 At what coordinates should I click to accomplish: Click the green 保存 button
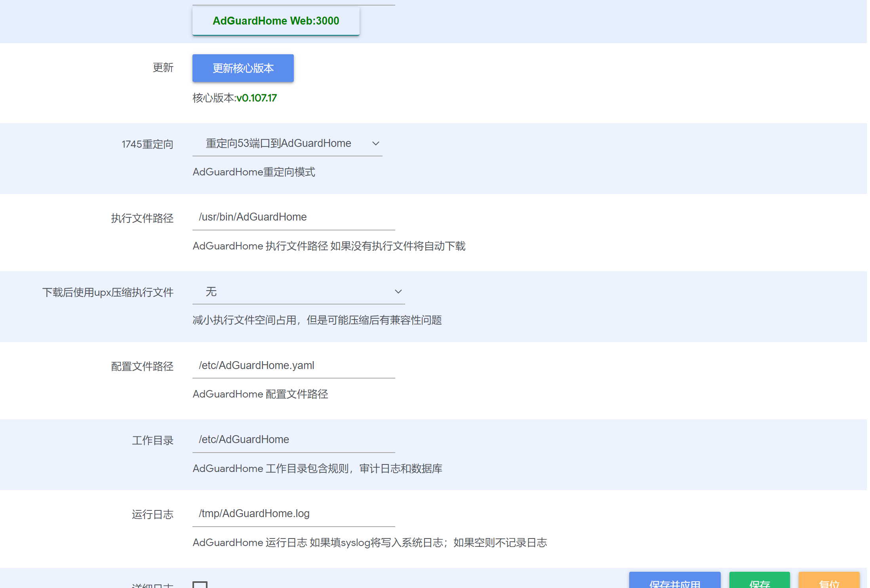[759, 580]
